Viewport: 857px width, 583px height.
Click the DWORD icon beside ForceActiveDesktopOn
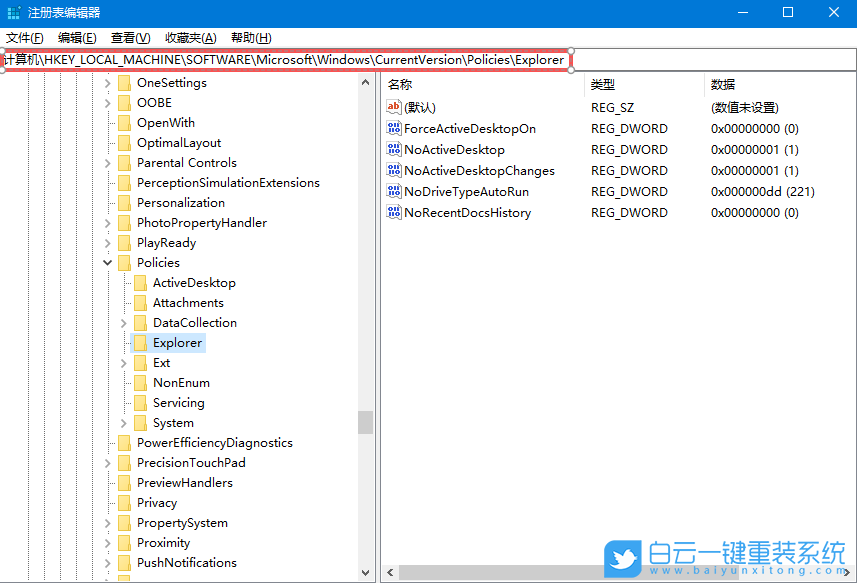(x=393, y=128)
